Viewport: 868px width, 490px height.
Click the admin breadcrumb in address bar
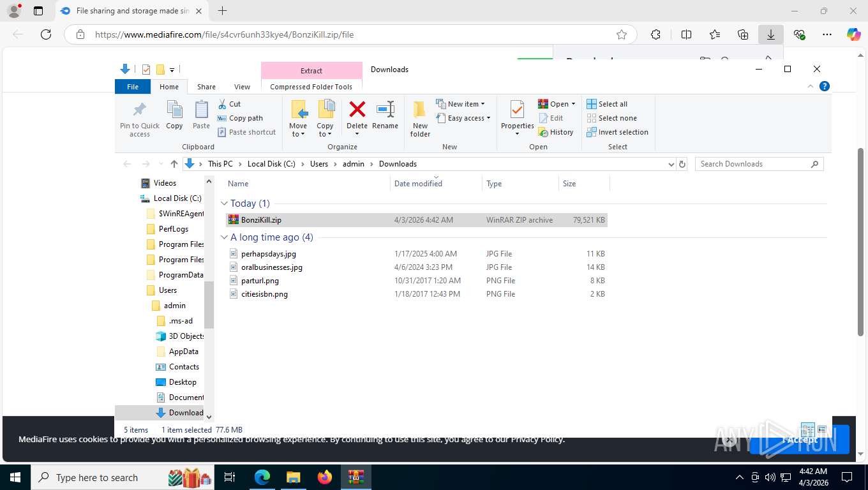pos(354,164)
